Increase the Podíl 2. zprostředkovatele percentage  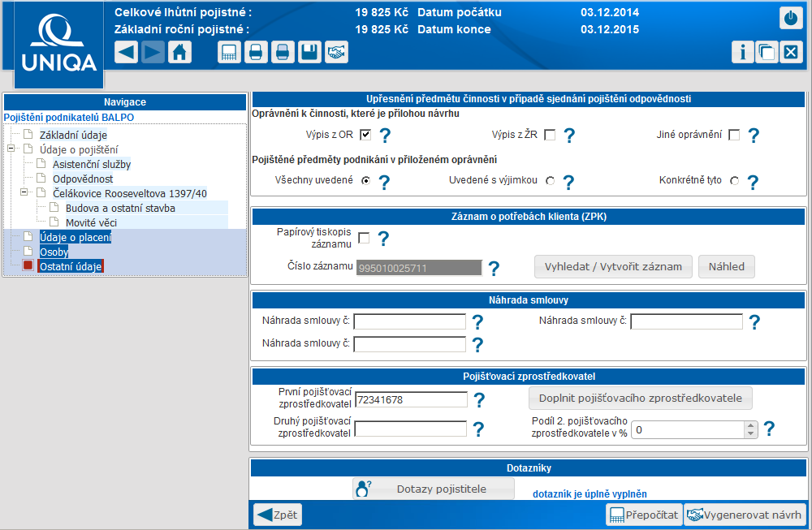(x=751, y=426)
